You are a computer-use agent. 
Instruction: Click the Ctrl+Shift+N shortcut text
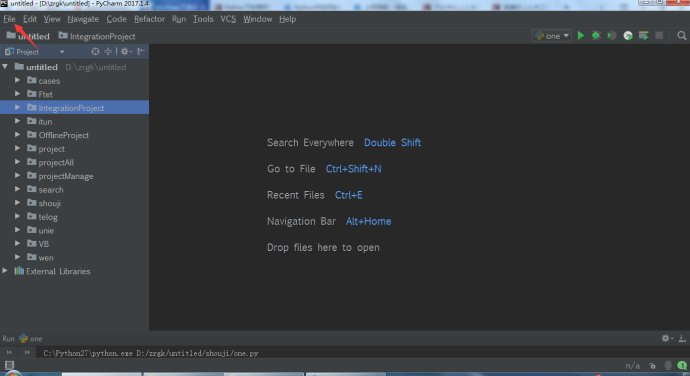[x=353, y=169]
